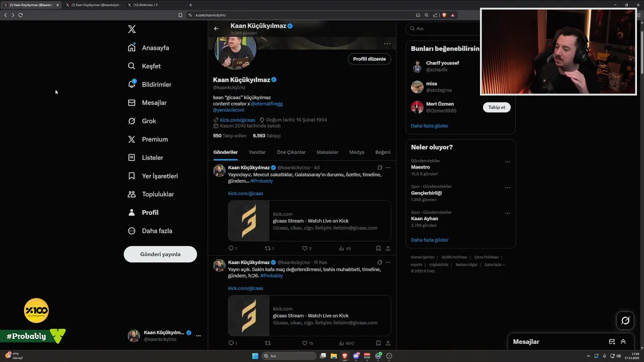View 550 Takip edilen list
This screenshot has width=644, height=362.
tap(230, 136)
